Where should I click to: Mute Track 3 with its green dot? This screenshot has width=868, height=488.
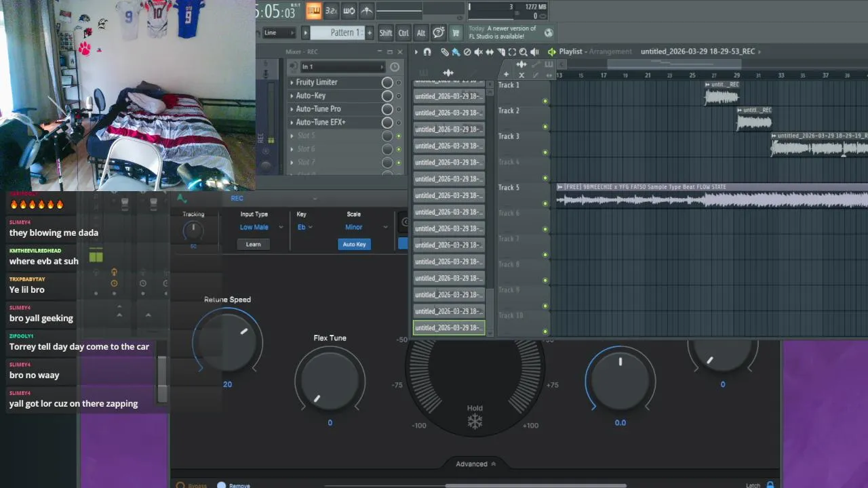tap(545, 152)
